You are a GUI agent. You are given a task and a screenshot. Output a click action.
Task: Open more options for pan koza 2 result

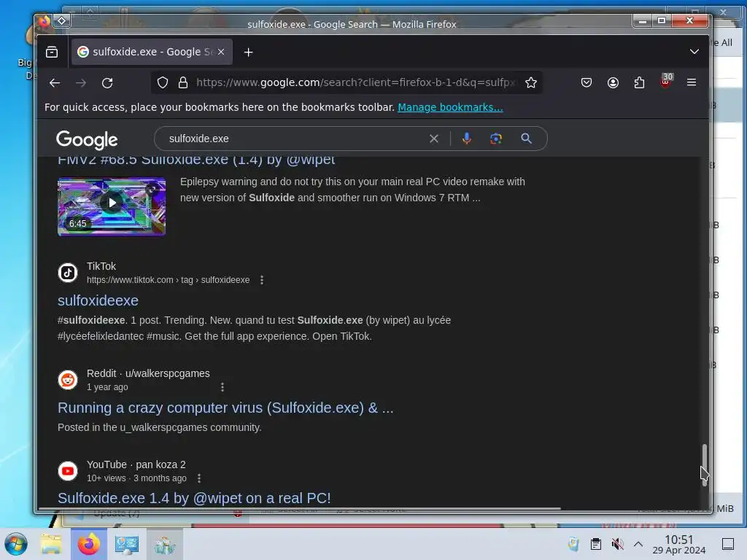pyautogui.click(x=199, y=478)
